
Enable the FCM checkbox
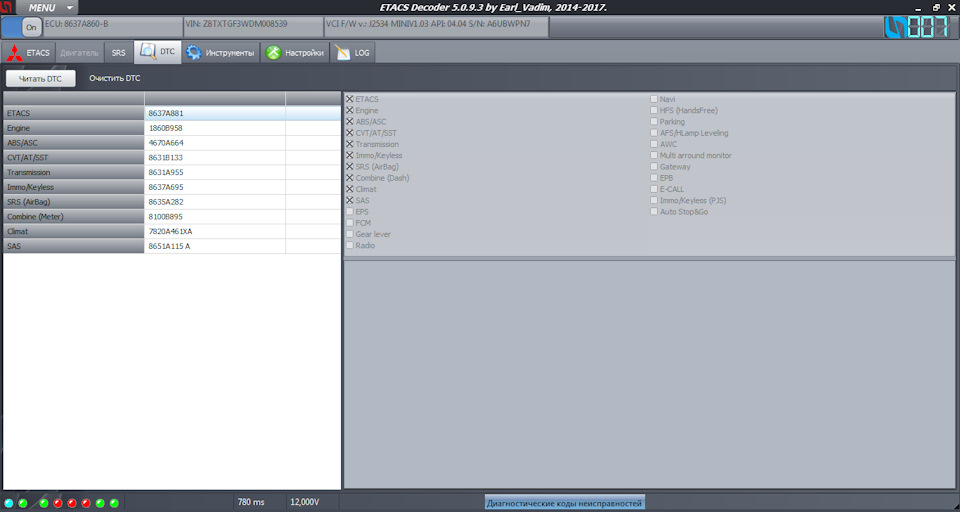tap(350, 222)
